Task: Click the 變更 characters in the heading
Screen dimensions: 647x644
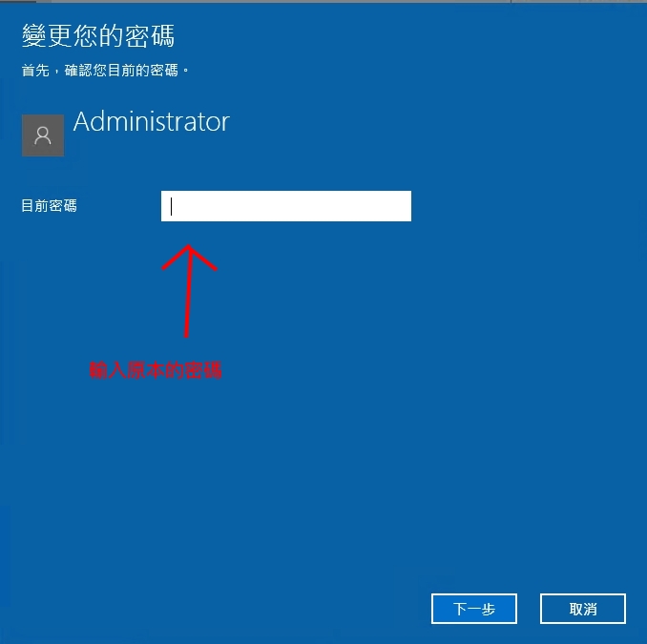Action: [47, 35]
